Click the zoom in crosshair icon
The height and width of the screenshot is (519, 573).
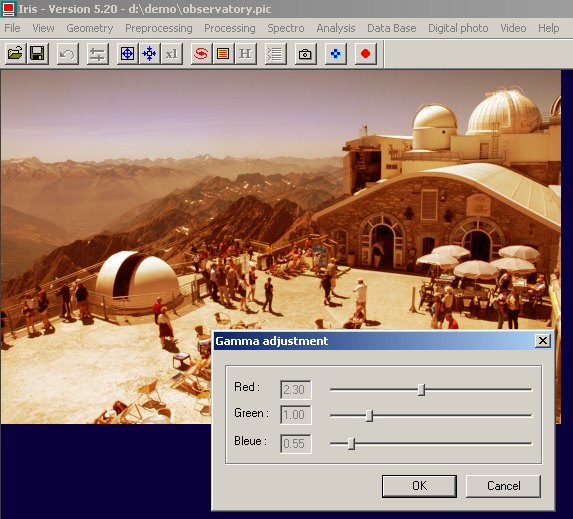point(128,54)
